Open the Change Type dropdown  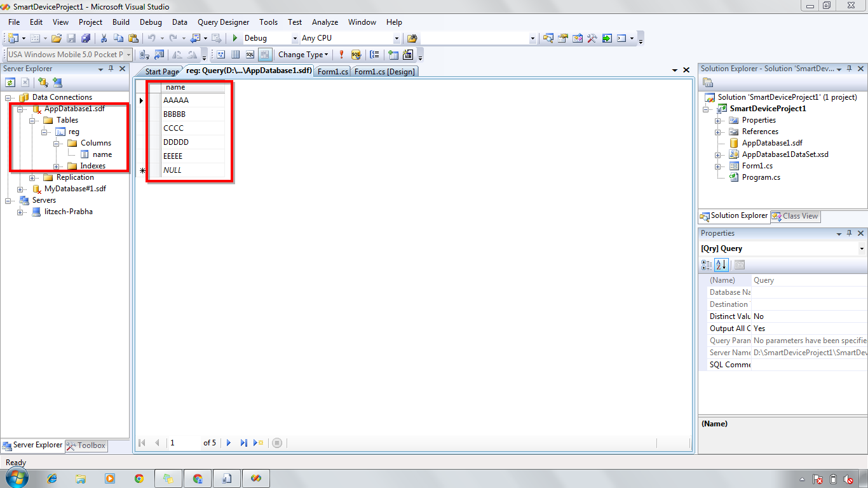click(302, 55)
